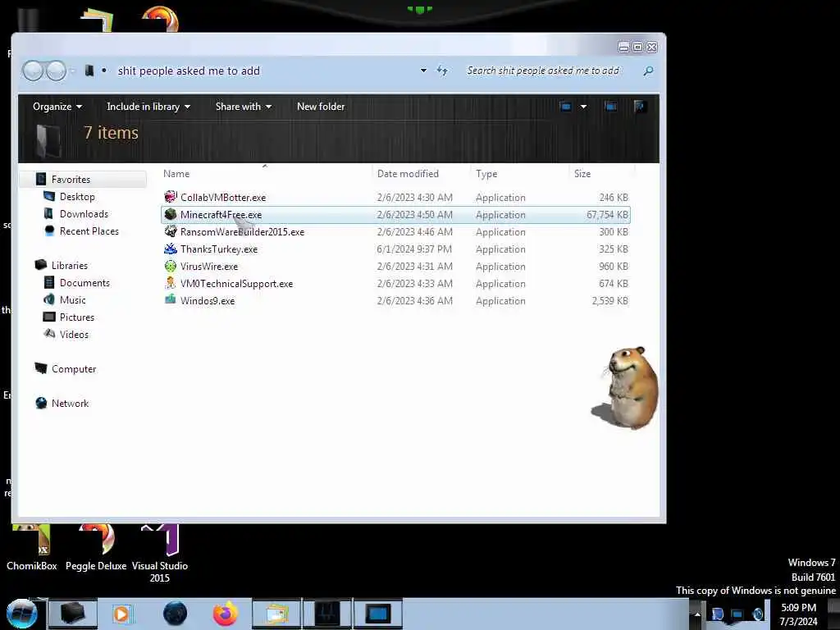840x630 pixels.
Task: Open the media player taskbar icon
Action: tap(121, 614)
